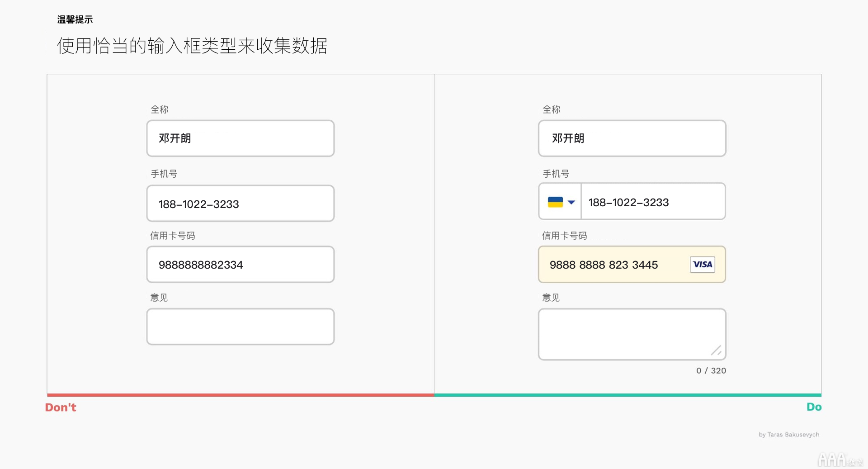Click the 温馨提示 heading text
This screenshot has height=469, width=868.
pos(75,19)
